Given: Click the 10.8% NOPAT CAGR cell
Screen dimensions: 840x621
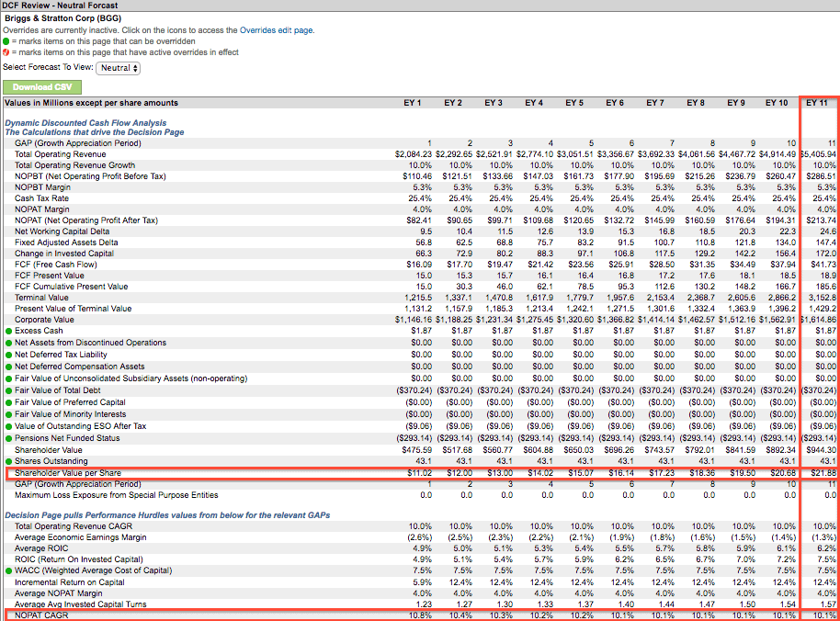Looking at the screenshot, I should tap(421, 615).
